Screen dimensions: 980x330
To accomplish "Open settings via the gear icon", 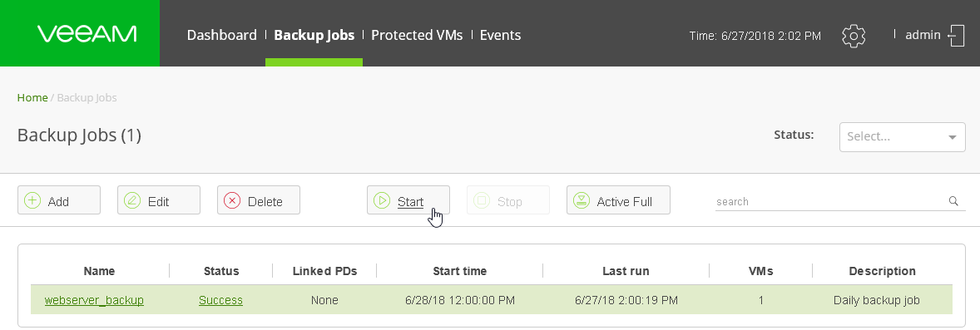I will [853, 36].
